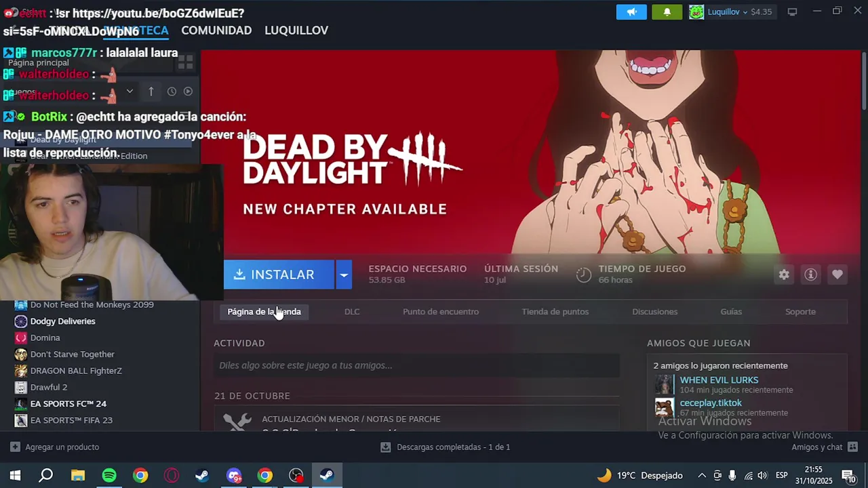The width and height of the screenshot is (868, 488).
Task: Select Dodgy Deliveries in library list
Action: [x=62, y=321]
